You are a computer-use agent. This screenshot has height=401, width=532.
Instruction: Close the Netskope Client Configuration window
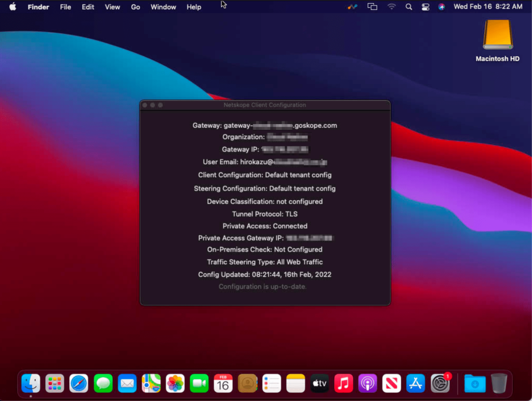pos(145,105)
